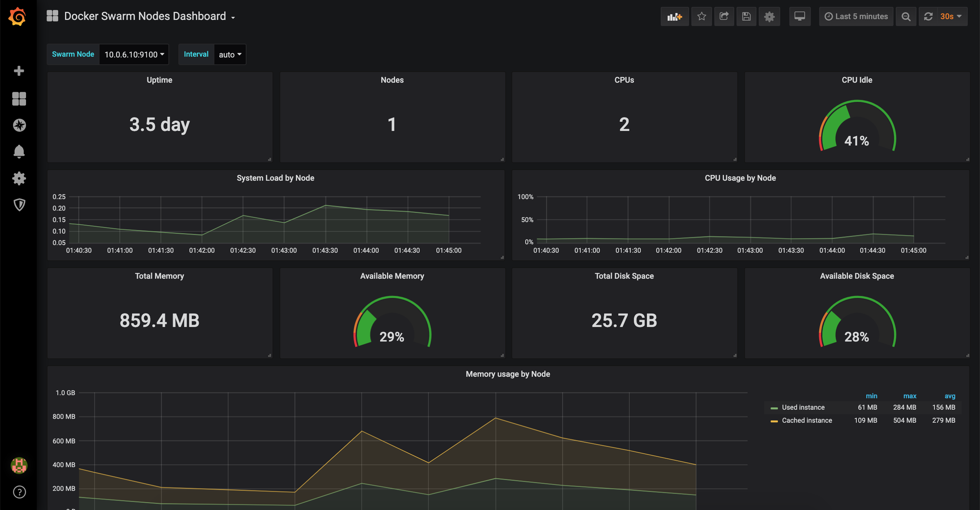Click the 41% CPU Idle gauge
This screenshot has height=510, width=980.
[857, 126]
